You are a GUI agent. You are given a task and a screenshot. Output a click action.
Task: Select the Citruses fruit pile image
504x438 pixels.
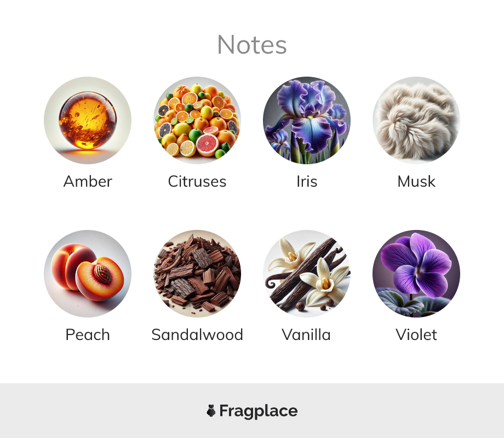coord(197,120)
